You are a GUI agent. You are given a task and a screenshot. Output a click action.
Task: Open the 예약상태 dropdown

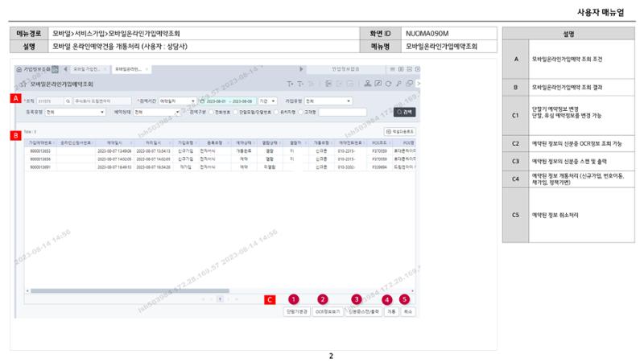(157, 112)
